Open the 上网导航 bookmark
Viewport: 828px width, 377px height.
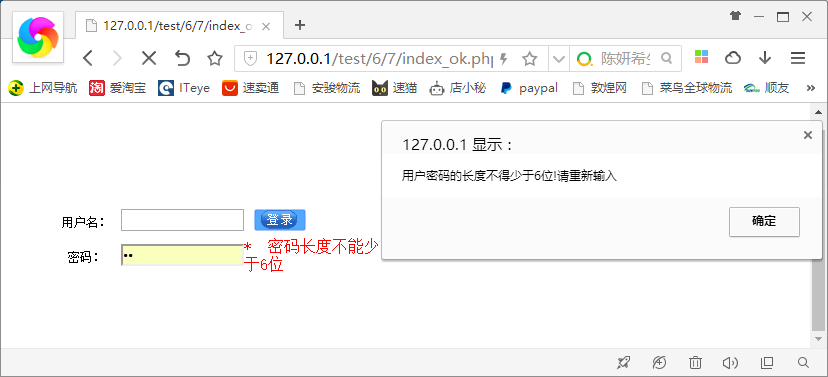(x=43, y=88)
